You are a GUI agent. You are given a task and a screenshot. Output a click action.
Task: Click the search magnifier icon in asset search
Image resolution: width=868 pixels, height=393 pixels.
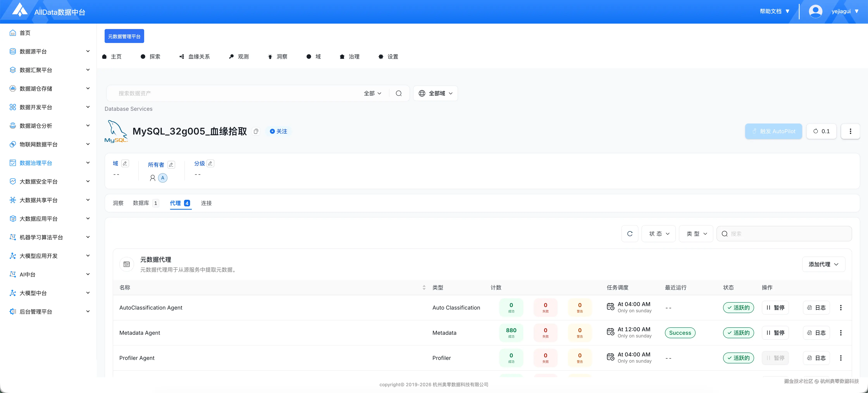(x=399, y=93)
